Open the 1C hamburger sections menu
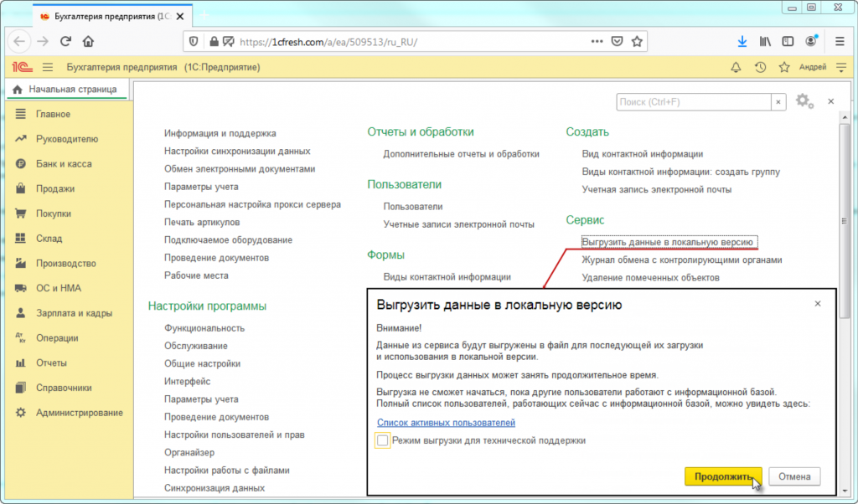The width and height of the screenshot is (858, 504). (x=47, y=67)
